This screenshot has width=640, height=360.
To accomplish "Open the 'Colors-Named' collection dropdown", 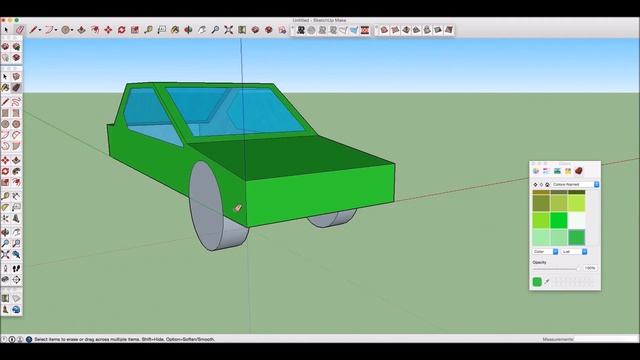I will [575, 184].
